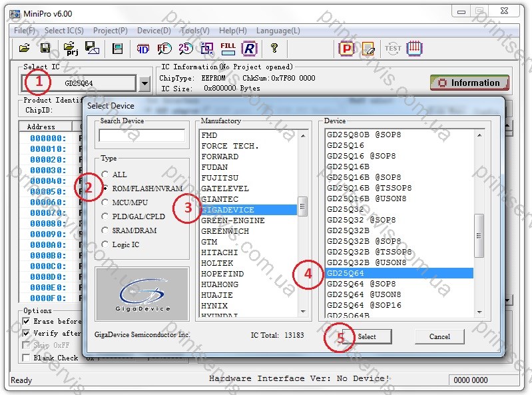The height and width of the screenshot is (395, 532).
Task: Select ROM/FLASH/NVRAM type option
Action: pos(105,189)
